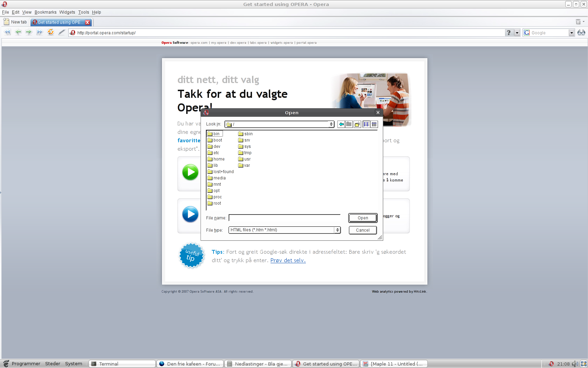Open the Google search engine dropdown
Screen dimensions: 588x368
click(x=572, y=33)
